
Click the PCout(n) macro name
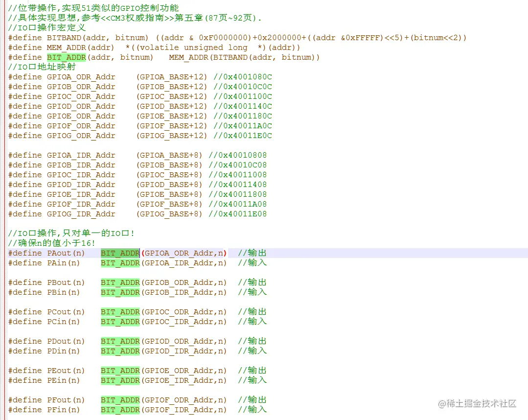(x=66, y=312)
